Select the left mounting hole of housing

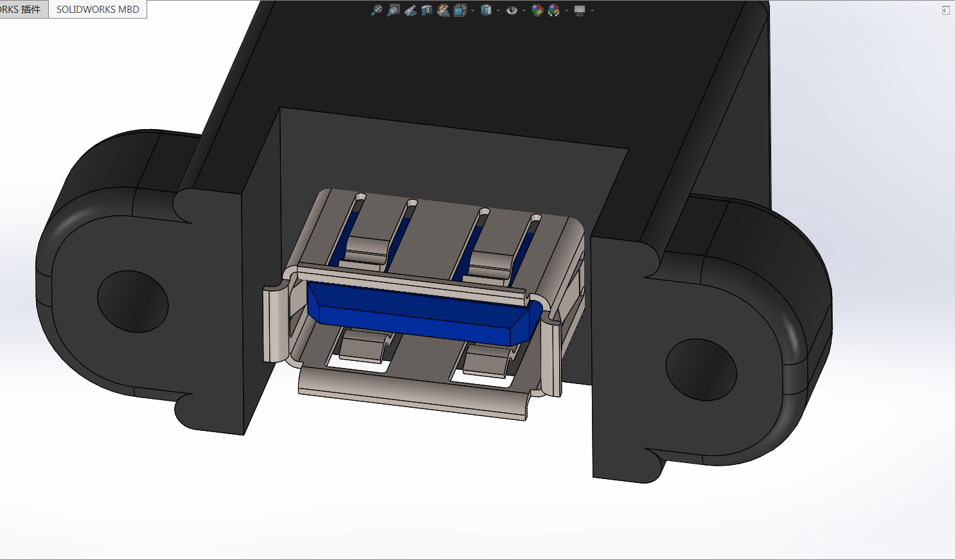[132, 302]
